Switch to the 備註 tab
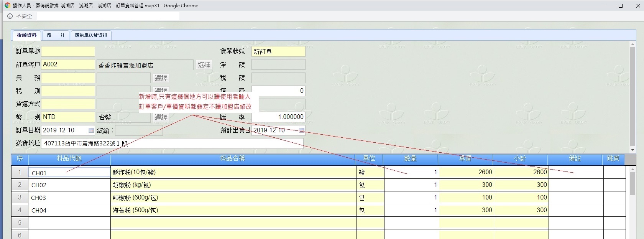Screen dimensions: 644x239 point(56,35)
